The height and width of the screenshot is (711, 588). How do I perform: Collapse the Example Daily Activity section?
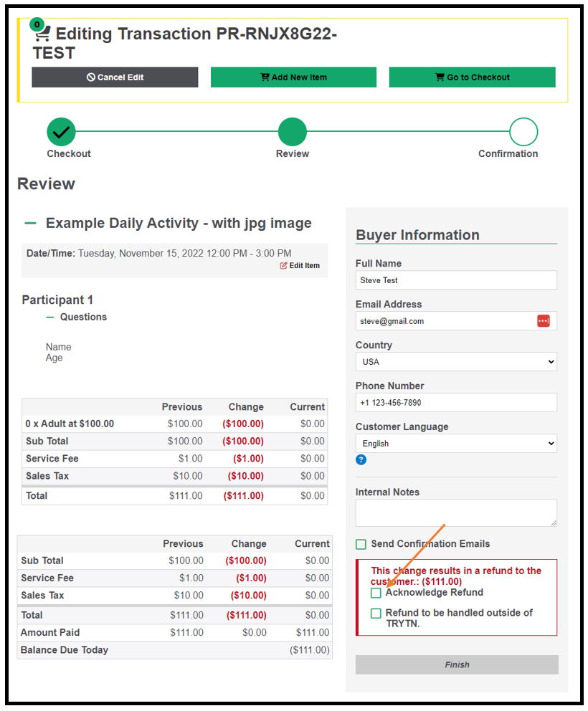[30, 223]
